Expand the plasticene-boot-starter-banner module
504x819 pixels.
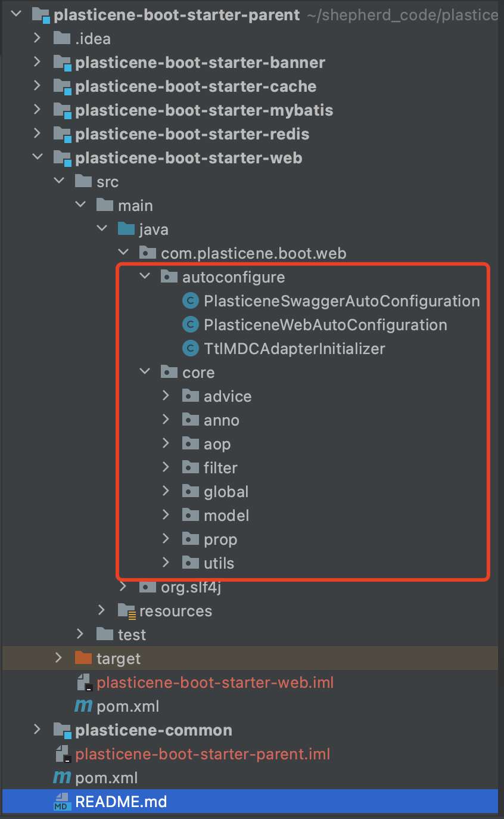37,63
